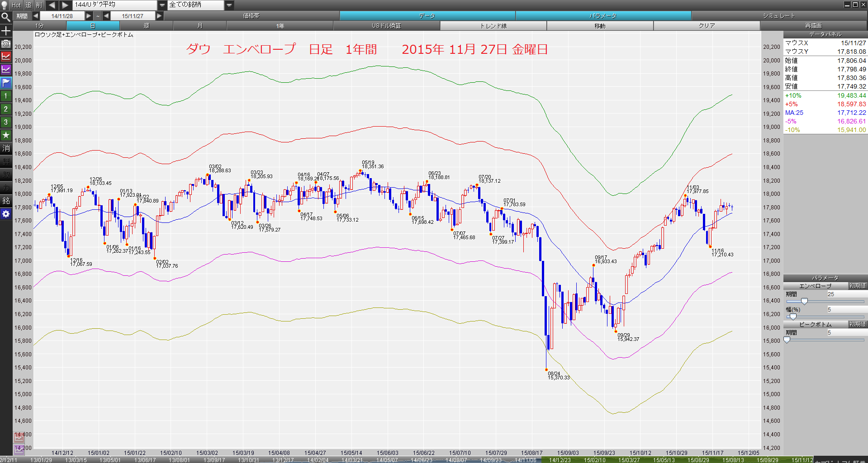Screen dimensions: 868x463
Task: Select the 1年 one-year tab
Action: click(280, 26)
